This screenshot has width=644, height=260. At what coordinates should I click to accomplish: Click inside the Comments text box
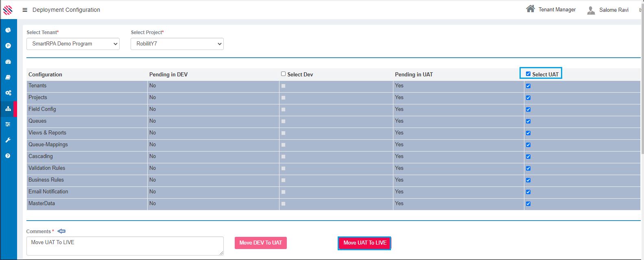point(125,246)
